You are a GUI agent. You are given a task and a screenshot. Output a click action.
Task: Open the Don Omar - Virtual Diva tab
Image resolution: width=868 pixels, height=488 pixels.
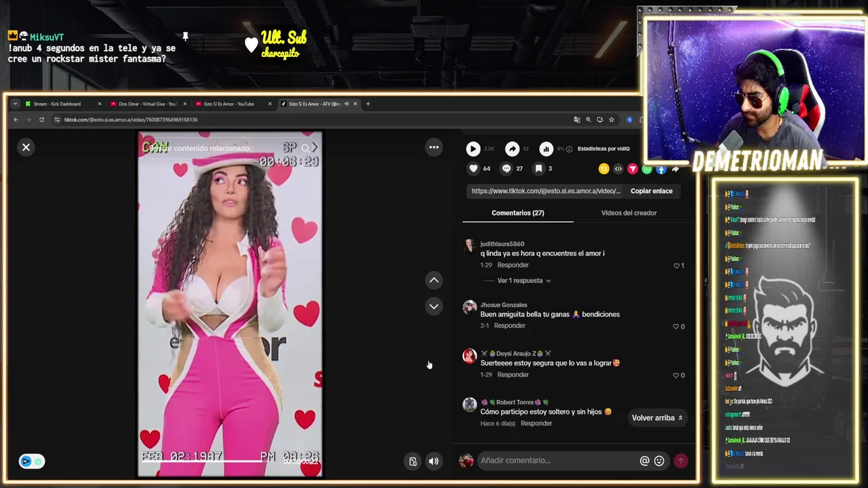pyautogui.click(x=147, y=104)
